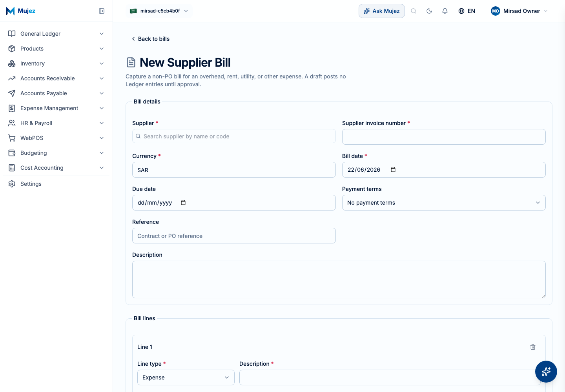This screenshot has width=565, height=392.
Task: Expand Budgeting chevron
Action: click(102, 153)
